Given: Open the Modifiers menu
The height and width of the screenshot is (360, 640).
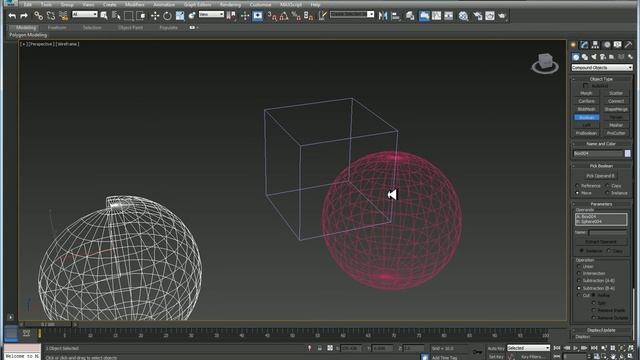Looking at the screenshot, I should coord(135,4).
